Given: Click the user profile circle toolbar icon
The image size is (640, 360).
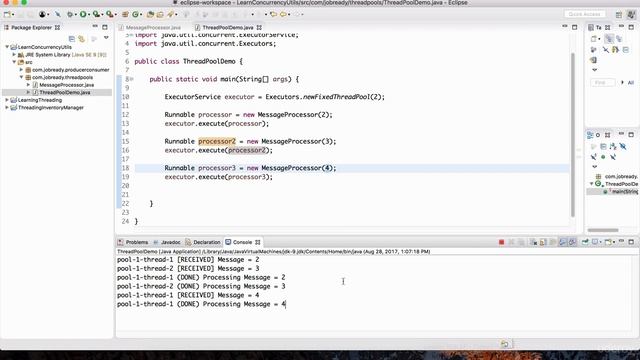Looking at the screenshot, I should pos(42,14).
